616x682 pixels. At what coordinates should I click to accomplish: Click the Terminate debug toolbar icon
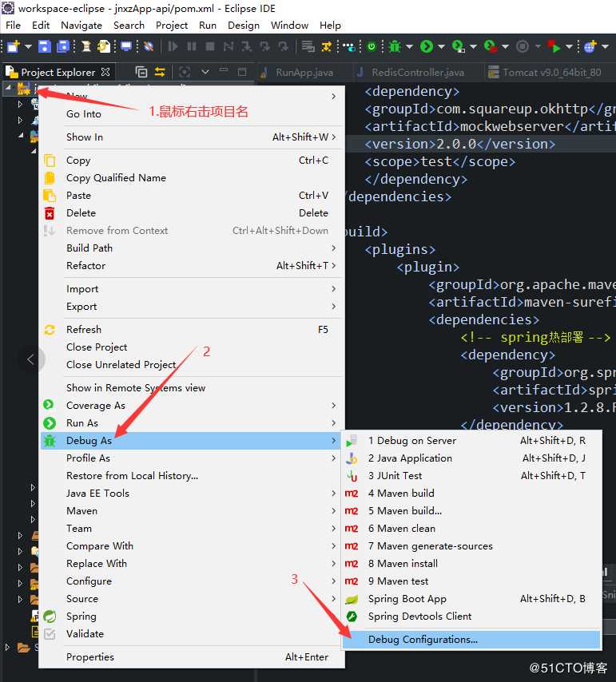(209, 46)
